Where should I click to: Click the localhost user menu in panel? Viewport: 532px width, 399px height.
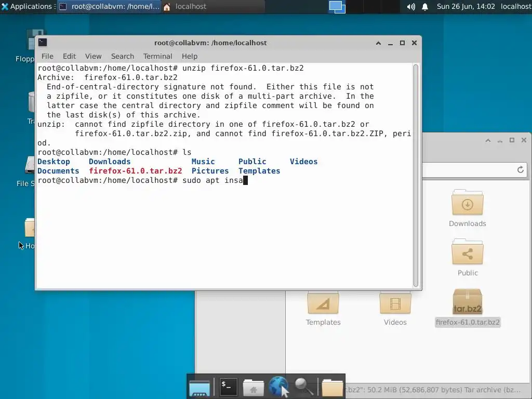pos(516,6)
